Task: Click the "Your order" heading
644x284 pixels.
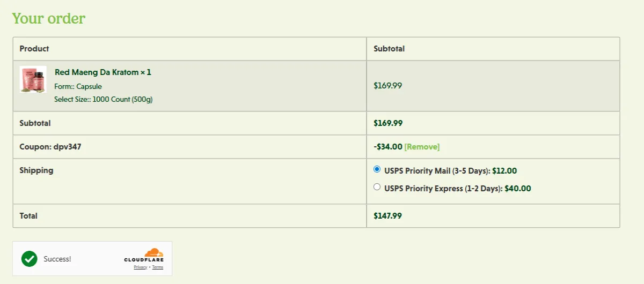Action: 48,19
